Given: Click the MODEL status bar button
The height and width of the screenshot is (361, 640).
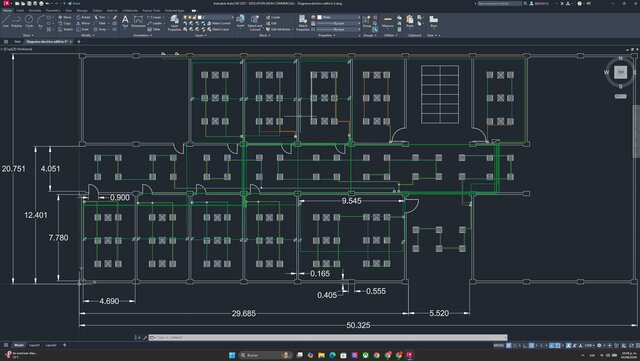Looking at the screenshot, I should coord(499,345).
